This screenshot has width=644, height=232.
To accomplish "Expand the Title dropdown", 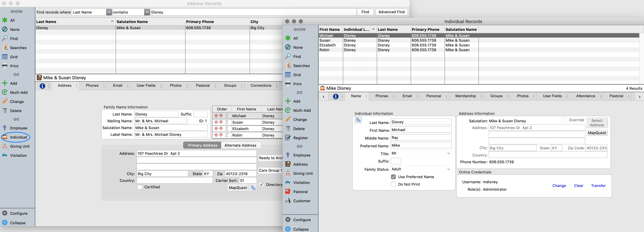I will (448, 153).
